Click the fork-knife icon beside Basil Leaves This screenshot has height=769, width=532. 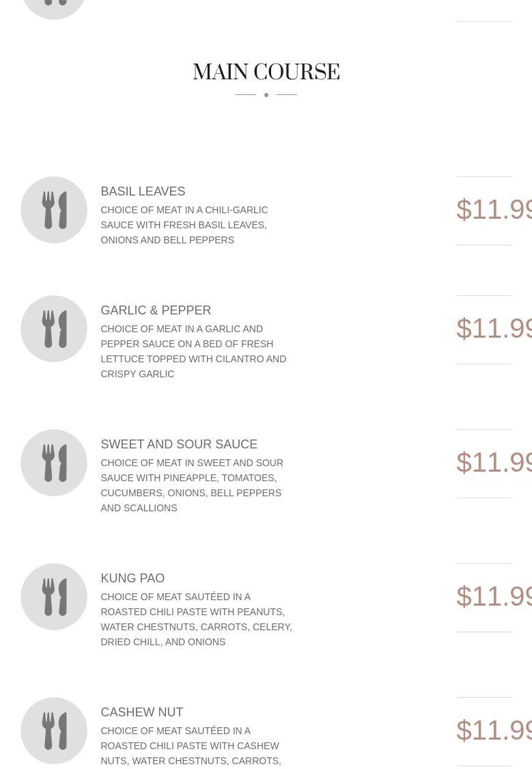click(x=54, y=210)
